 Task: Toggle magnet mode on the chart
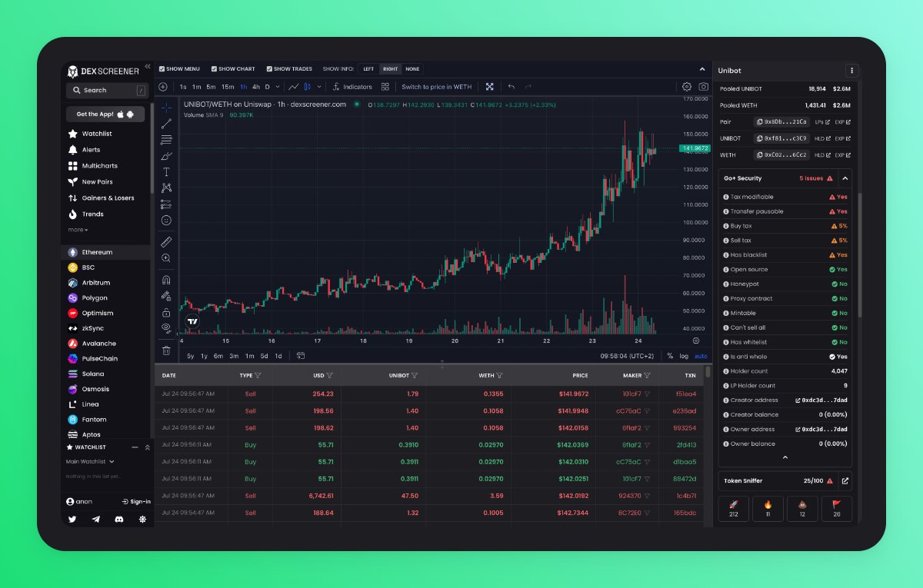166,280
